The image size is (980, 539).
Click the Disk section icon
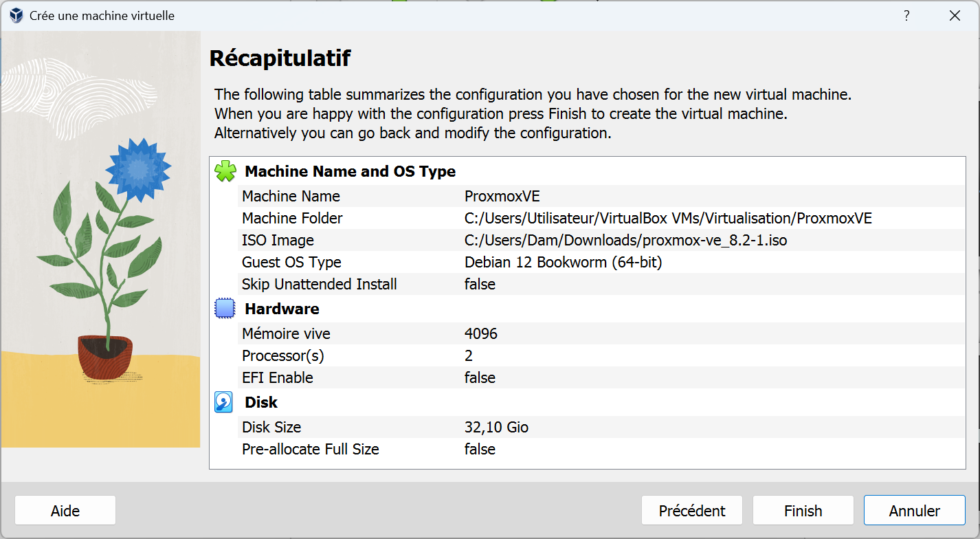pos(224,401)
